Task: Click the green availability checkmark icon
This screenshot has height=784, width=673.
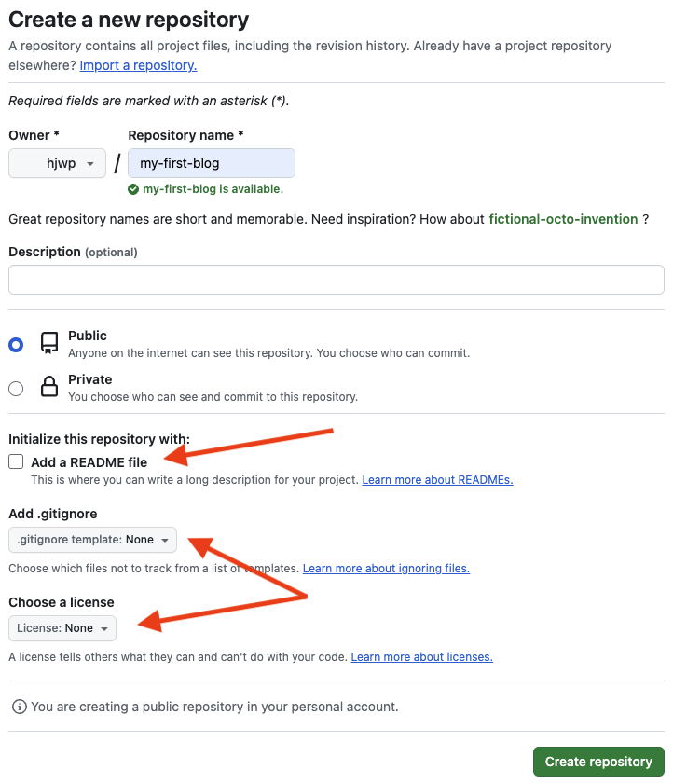Action: pos(134,189)
